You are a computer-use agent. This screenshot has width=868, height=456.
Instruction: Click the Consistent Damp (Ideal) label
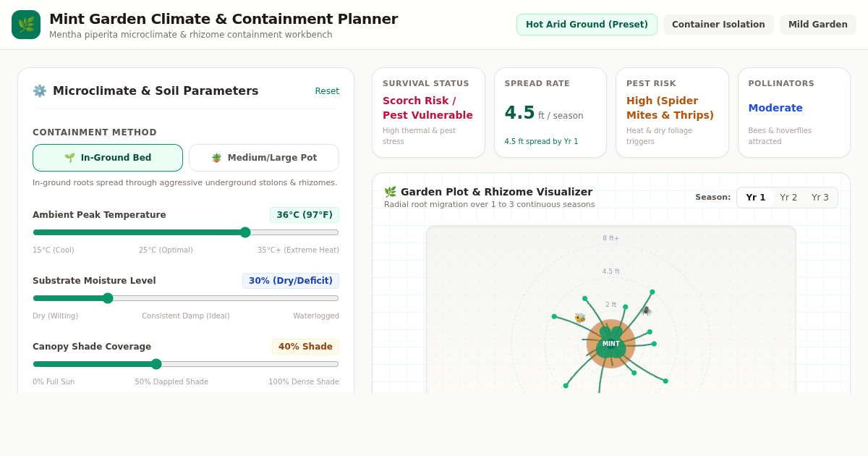(186, 316)
